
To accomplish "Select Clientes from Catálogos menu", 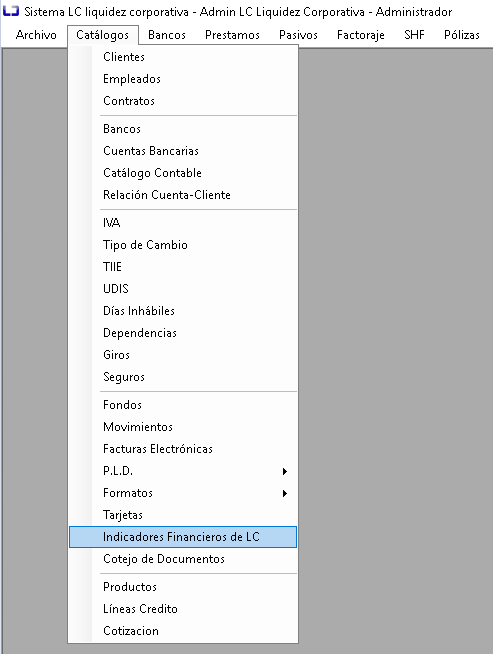I will pos(183,57).
